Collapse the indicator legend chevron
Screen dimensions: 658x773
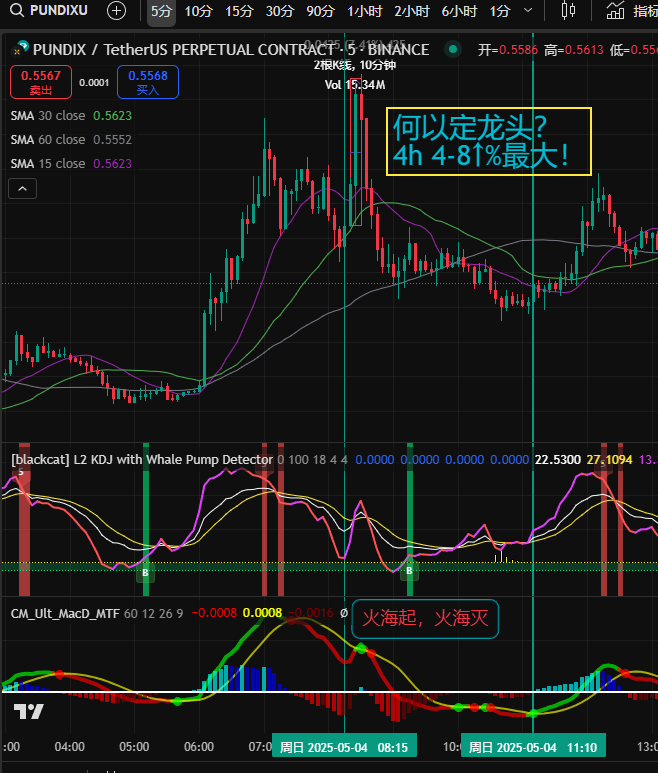click(23, 188)
